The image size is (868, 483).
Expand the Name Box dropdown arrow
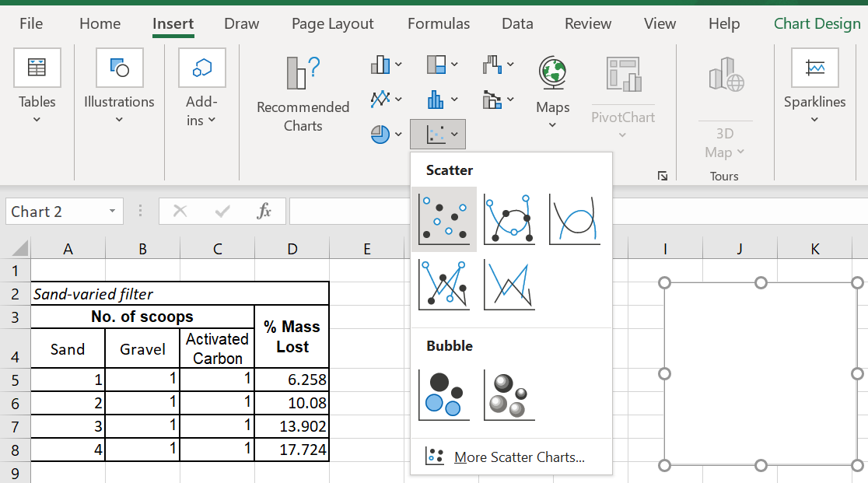point(112,211)
